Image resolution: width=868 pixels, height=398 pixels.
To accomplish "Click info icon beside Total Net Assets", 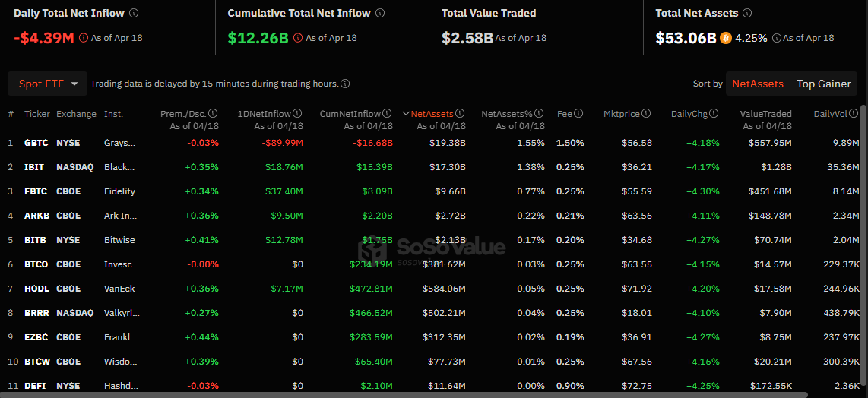I will (749, 13).
